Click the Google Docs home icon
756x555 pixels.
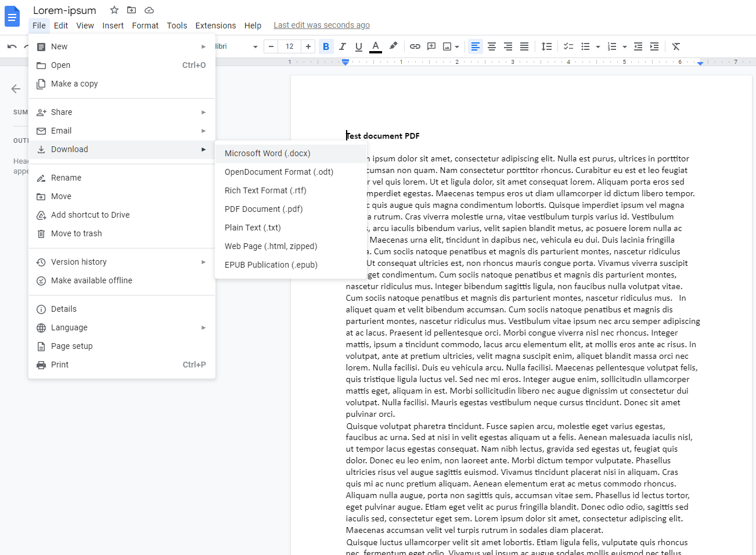click(12, 17)
